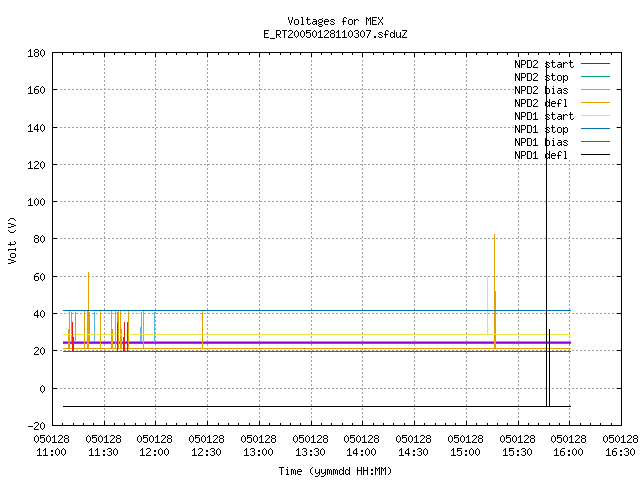This screenshot has width=640, height=480.
Task: Click the dark blue NPD1 stop legend line
Action: pos(595,129)
